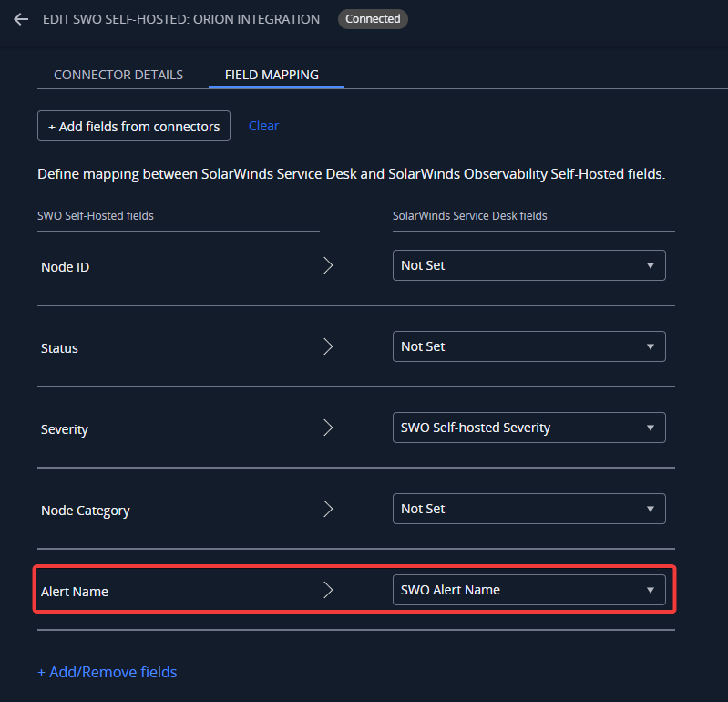Switch to the Connector Details tab
The width and height of the screenshot is (728, 702).
click(118, 75)
